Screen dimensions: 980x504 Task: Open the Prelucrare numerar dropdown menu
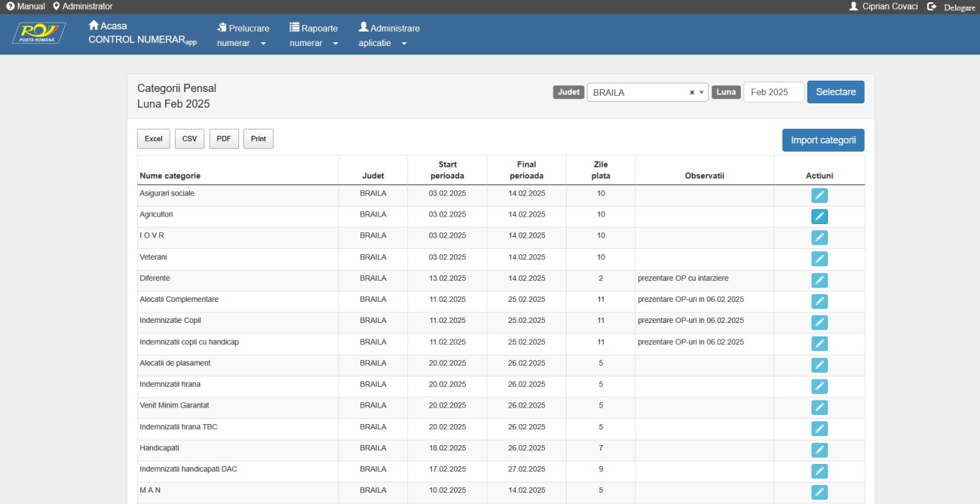[x=242, y=35]
